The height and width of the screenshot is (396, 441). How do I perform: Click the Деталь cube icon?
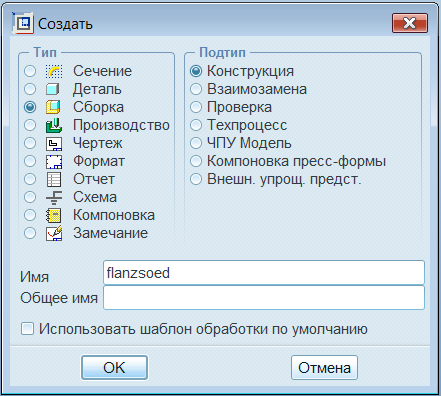[x=53, y=89]
